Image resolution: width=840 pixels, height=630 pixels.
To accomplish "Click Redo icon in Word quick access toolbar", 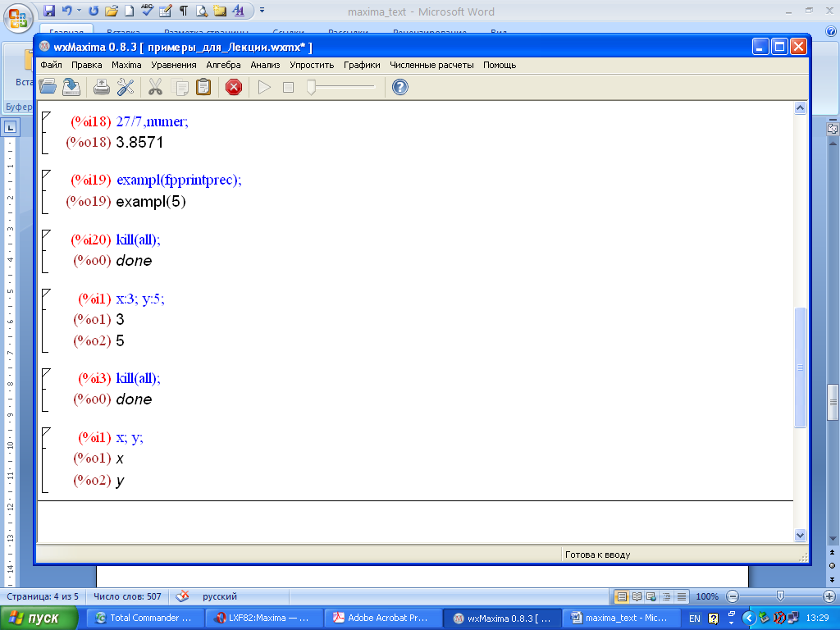I will [94, 10].
